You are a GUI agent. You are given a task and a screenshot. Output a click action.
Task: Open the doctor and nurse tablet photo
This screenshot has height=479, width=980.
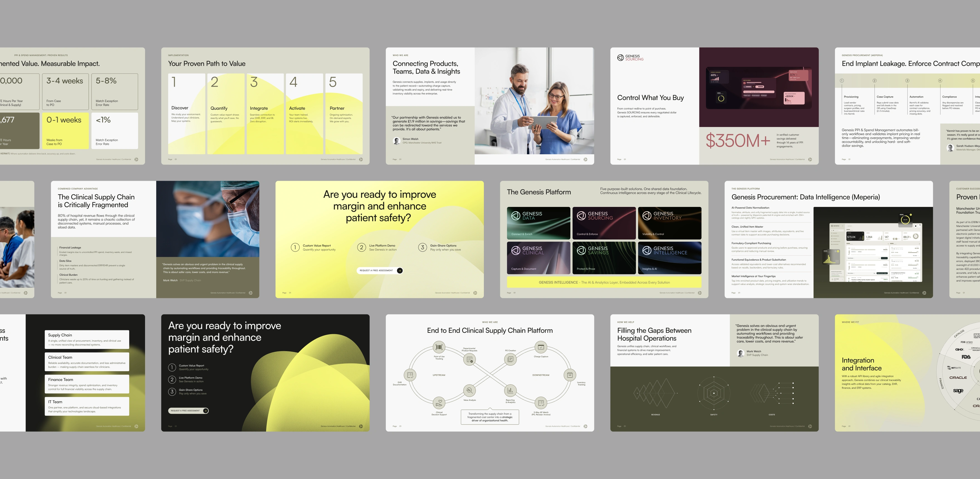(x=535, y=101)
